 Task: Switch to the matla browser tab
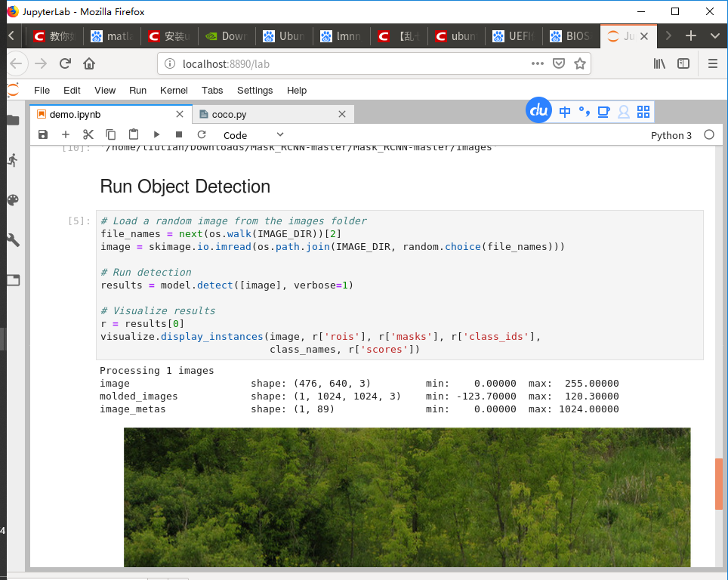click(112, 36)
